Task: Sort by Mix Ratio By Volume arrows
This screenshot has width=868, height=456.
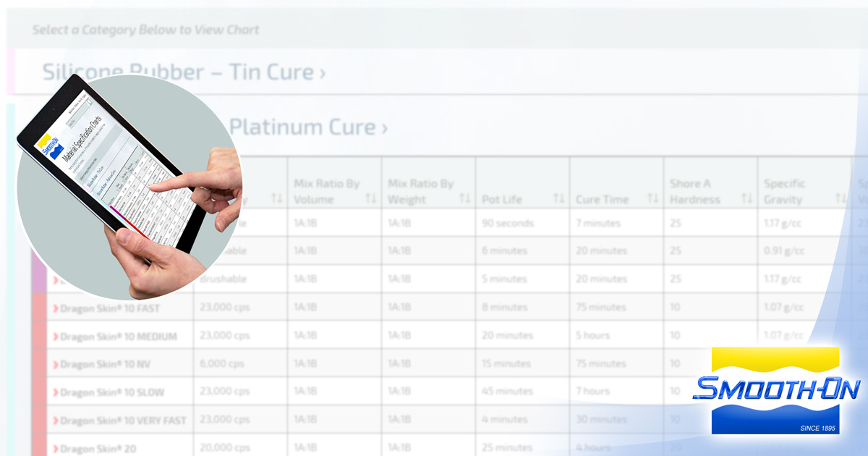Action: coord(371,199)
